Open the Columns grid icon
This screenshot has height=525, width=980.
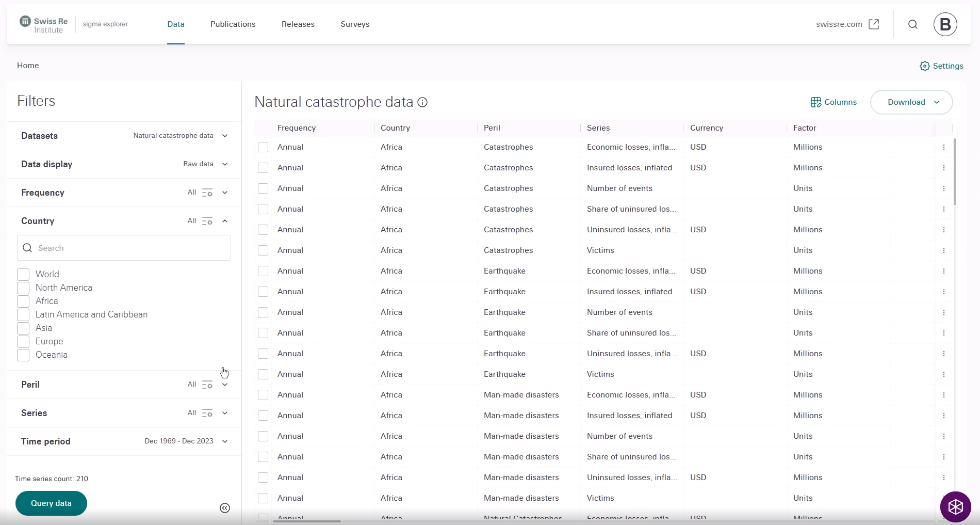815,102
